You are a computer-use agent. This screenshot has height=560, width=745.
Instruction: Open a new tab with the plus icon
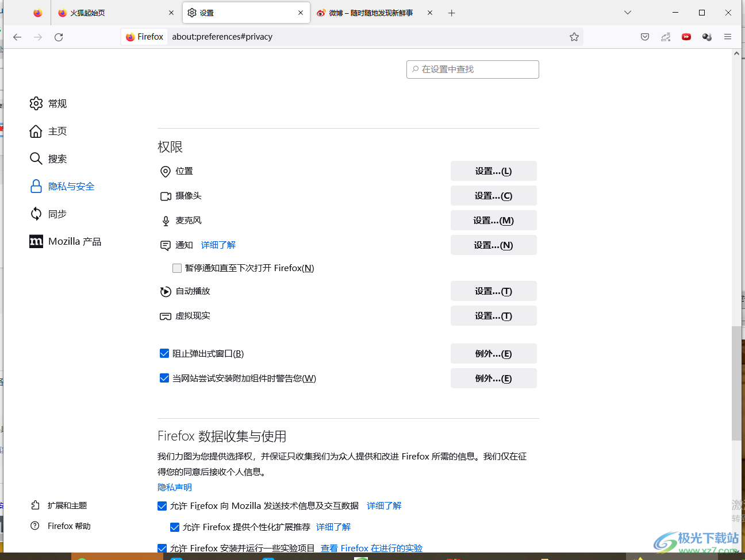[452, 13]
